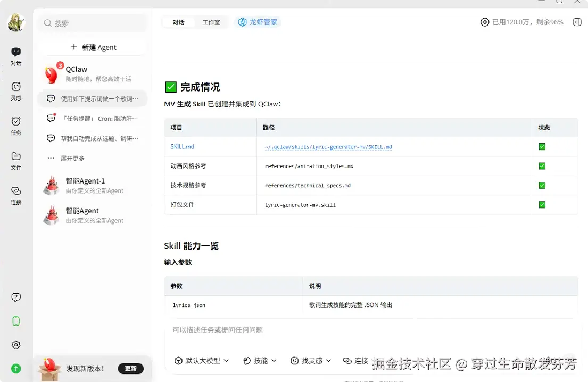
Task: Click the green upload arrow icon
Action: point(16,369)
